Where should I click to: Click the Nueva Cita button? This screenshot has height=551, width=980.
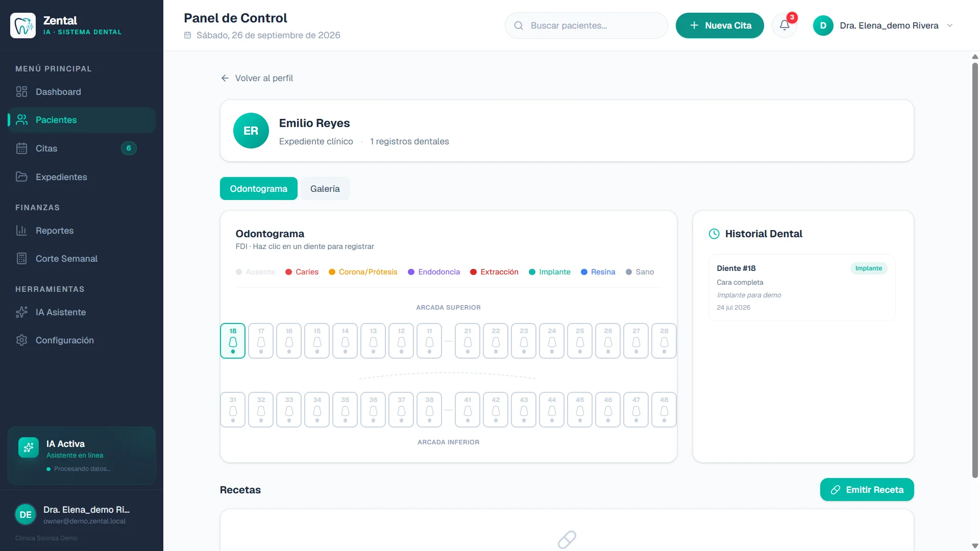pos(720,26)
